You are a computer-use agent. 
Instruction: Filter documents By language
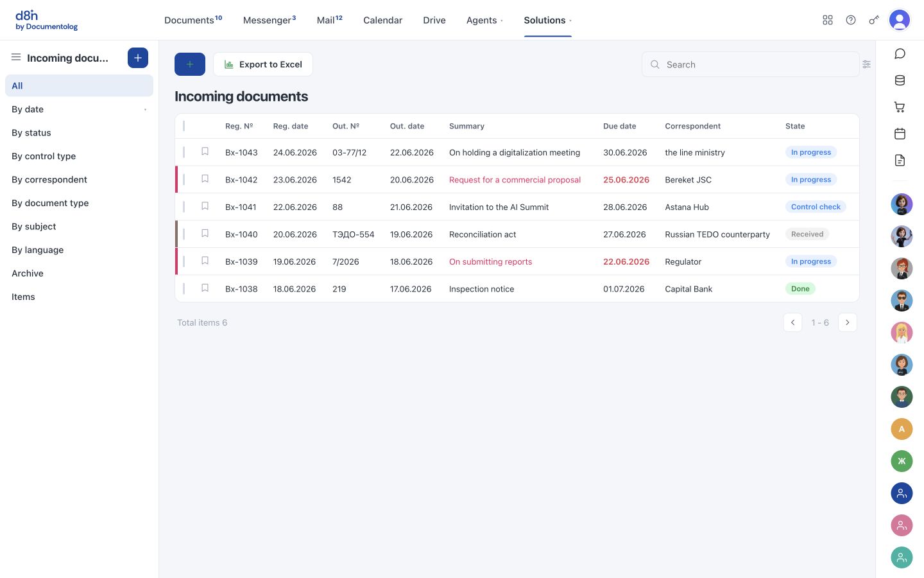79,250
